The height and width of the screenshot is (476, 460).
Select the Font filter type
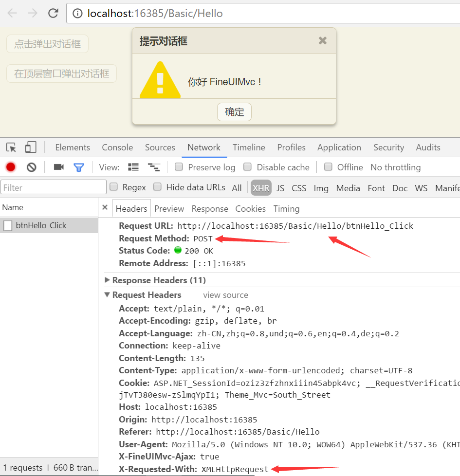[x=376, y=188]
